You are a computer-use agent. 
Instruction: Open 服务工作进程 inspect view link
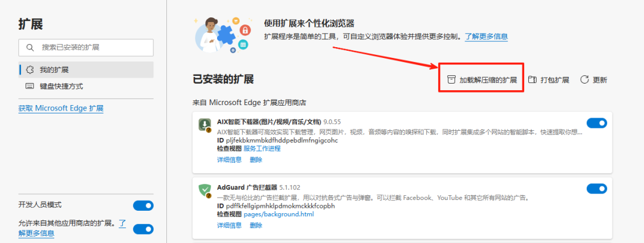click(262, 149)
